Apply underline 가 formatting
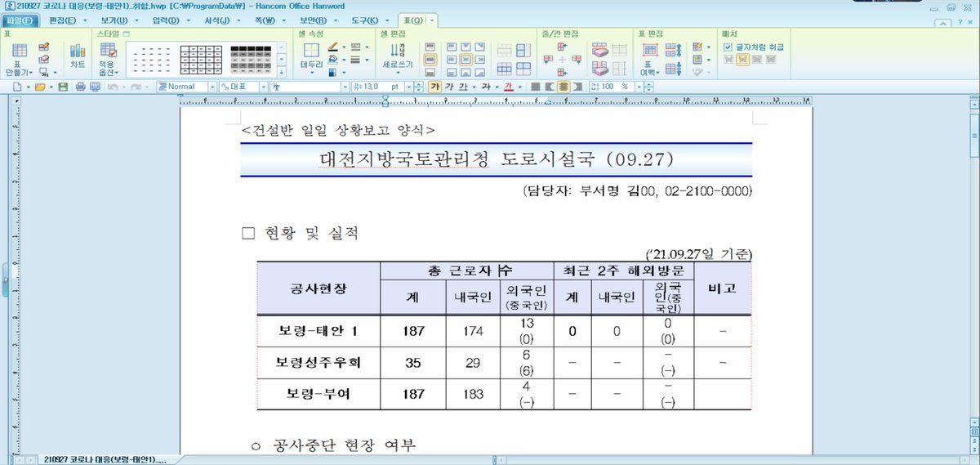980x465 pixels. [463, 86]
